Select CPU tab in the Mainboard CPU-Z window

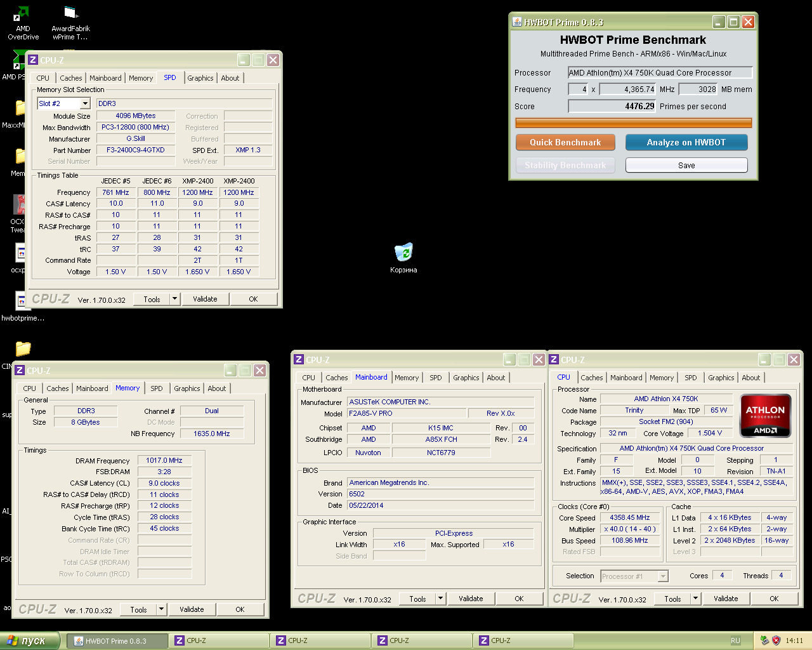click(309, 378)
